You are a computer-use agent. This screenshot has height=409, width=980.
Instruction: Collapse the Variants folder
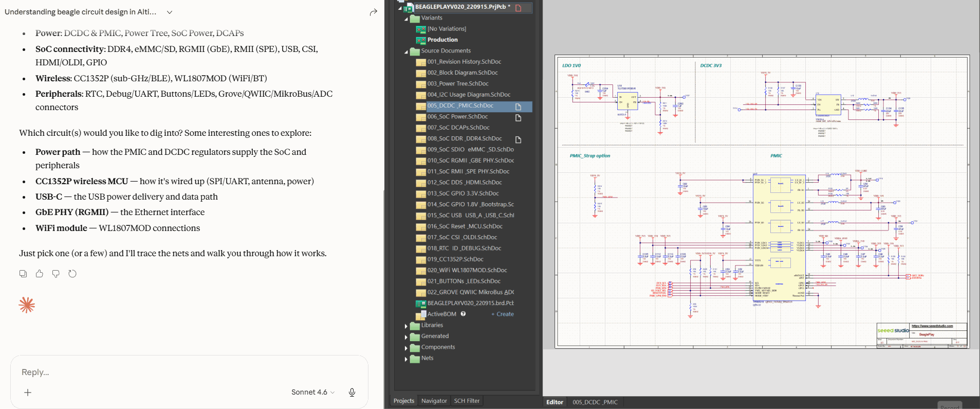tap(406, 19)
